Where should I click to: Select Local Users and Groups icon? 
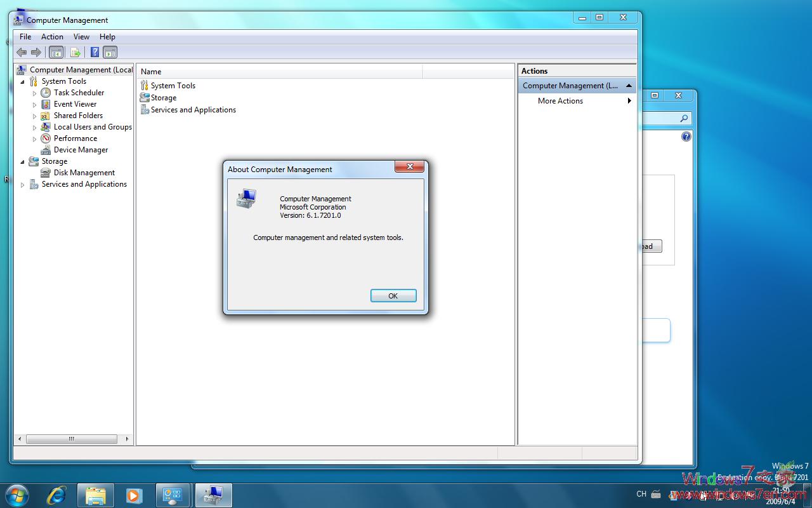tap(46, 127)
